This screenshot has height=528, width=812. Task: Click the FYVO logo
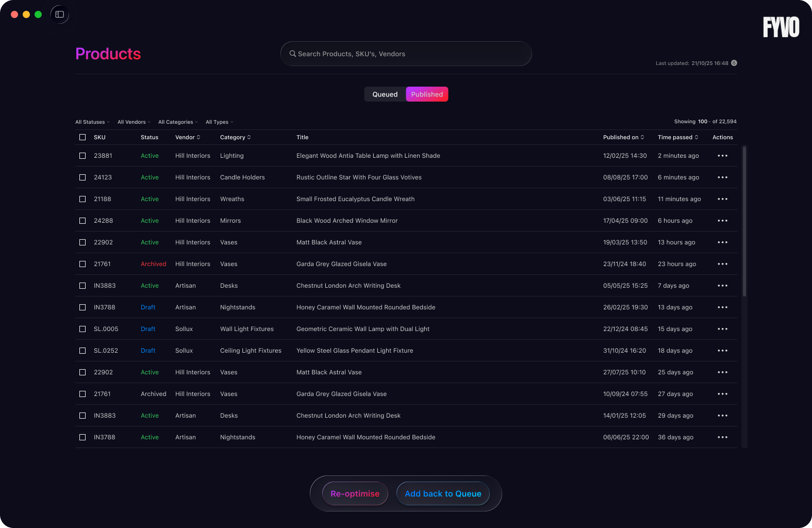(781, 27)
